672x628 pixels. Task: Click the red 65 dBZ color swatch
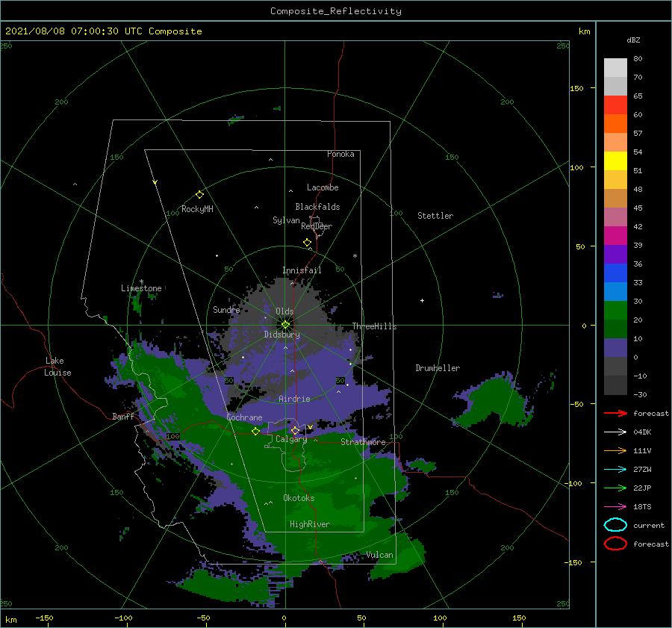615,105
